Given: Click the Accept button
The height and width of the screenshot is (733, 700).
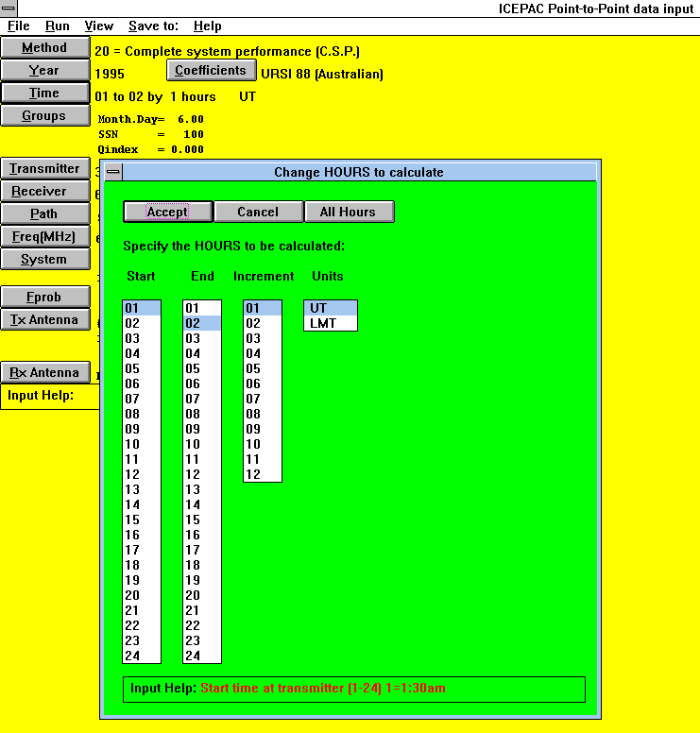Looking at the screenshot, I should tap(168, 212).
